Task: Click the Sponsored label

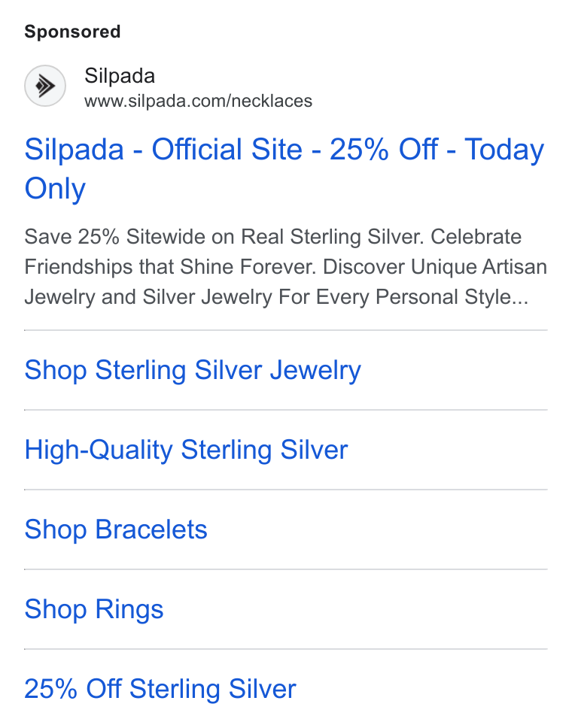Action: (x=72, y=32)
